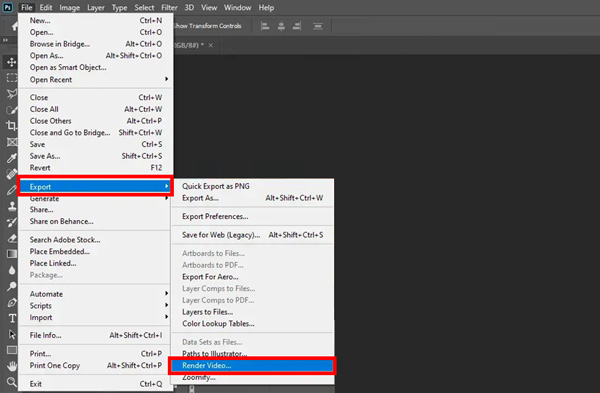Choose Export As from the submenu
The height and width of the screenshot is (393, 600).
click(x=252, y=198)
